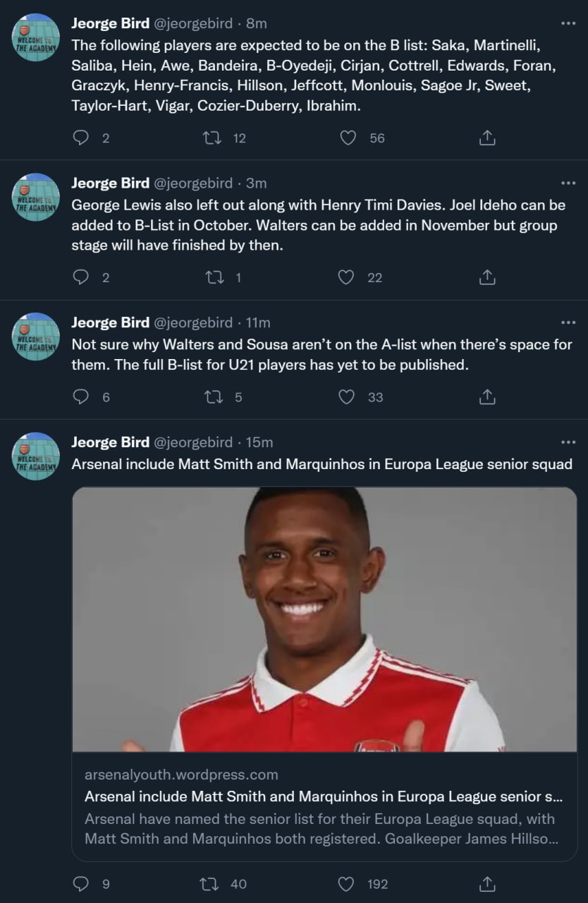Open Jeorge Bird's profile from the 8m tweet

pyautogui.click(x=110, y=23)
